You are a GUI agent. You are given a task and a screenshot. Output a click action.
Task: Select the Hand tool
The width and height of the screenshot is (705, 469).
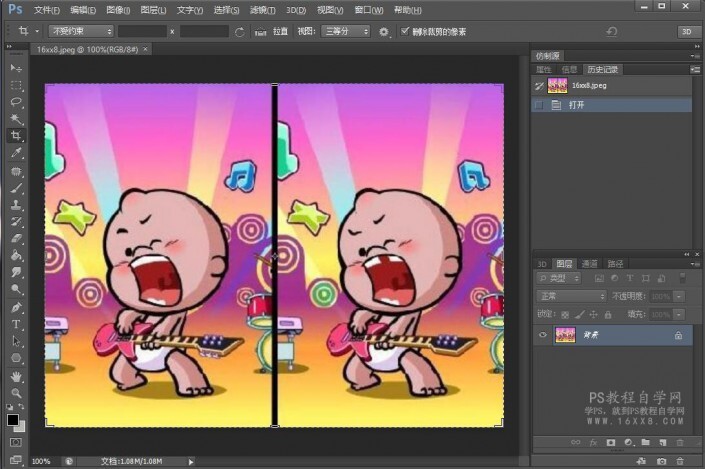(16, 376)
